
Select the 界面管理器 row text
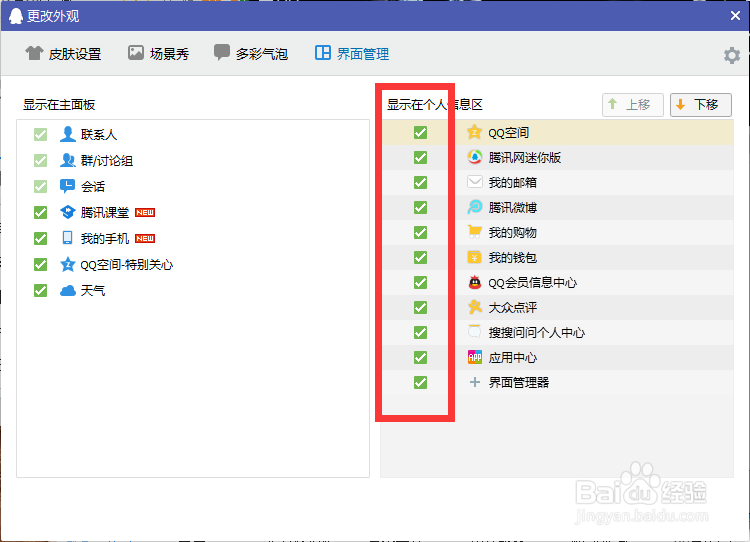(x=518, y=383)
